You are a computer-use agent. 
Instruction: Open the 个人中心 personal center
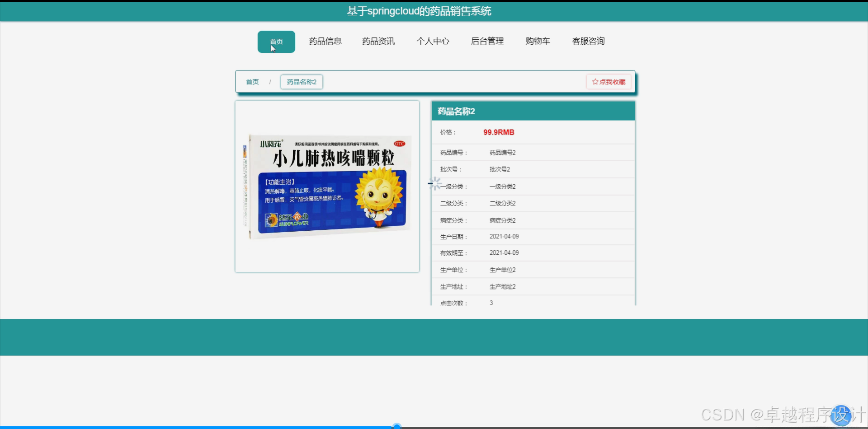point(433,41)
